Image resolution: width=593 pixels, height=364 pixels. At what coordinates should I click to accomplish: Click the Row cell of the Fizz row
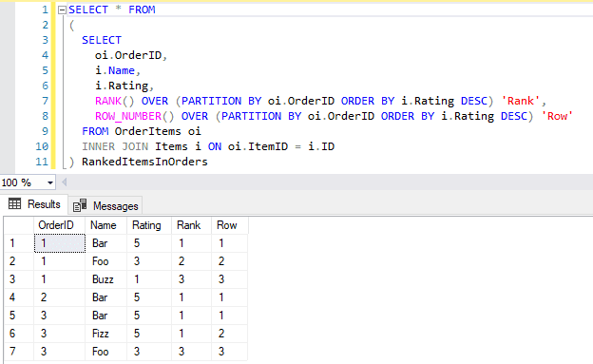point(230,334)
